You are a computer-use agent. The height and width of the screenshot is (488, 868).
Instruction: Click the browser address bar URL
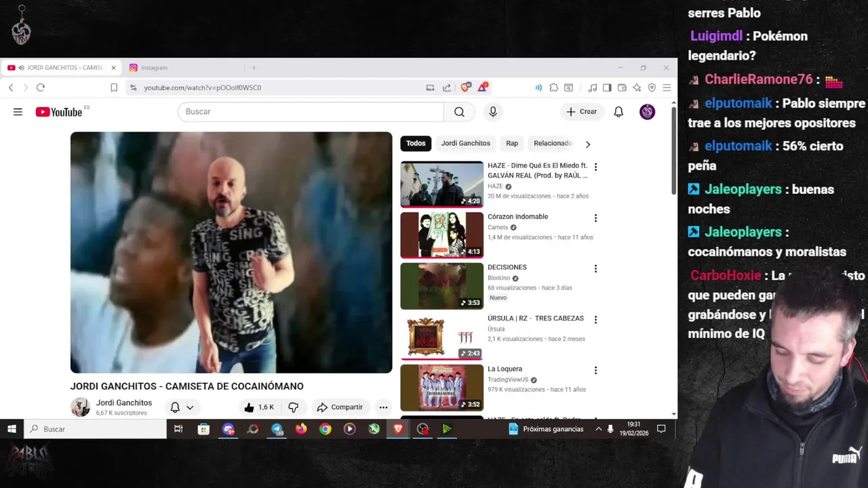click(202, 87)
